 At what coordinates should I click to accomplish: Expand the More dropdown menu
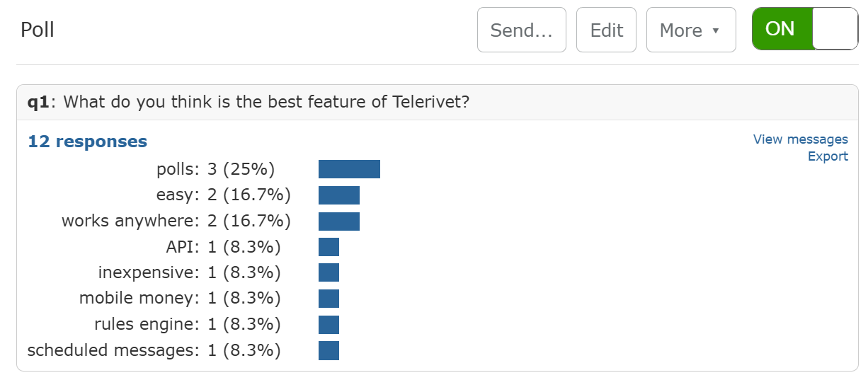(691, 30)
